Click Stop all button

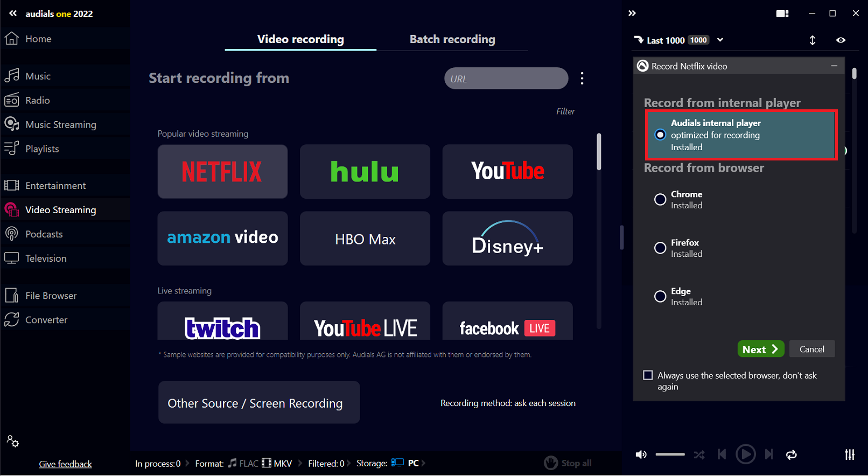pos(568,463)
